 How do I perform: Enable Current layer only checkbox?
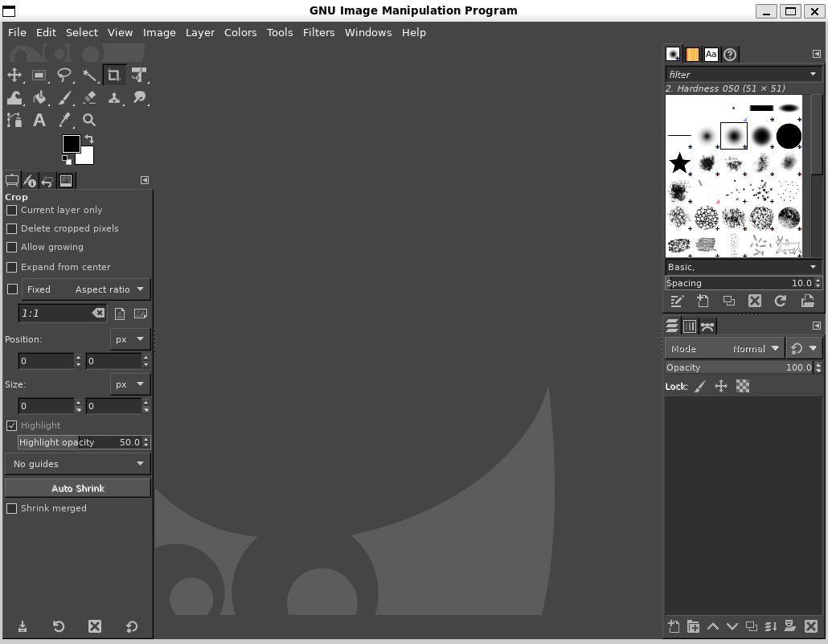(11, 211)
